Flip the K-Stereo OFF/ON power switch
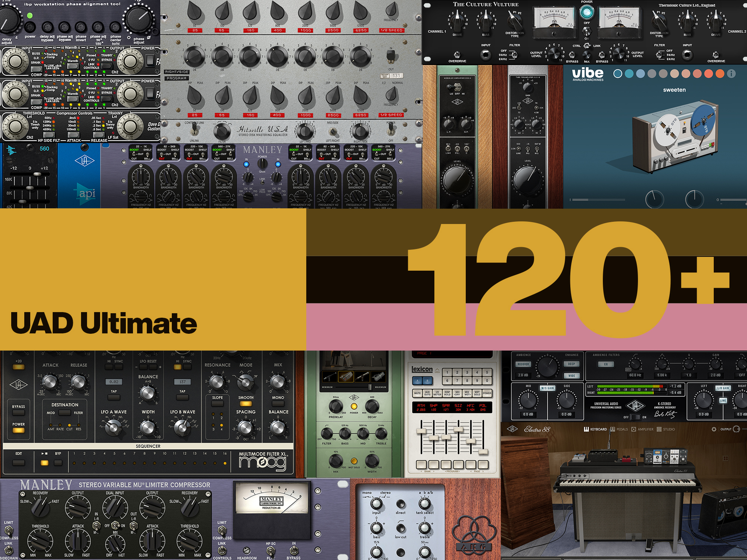 (635, 417)
